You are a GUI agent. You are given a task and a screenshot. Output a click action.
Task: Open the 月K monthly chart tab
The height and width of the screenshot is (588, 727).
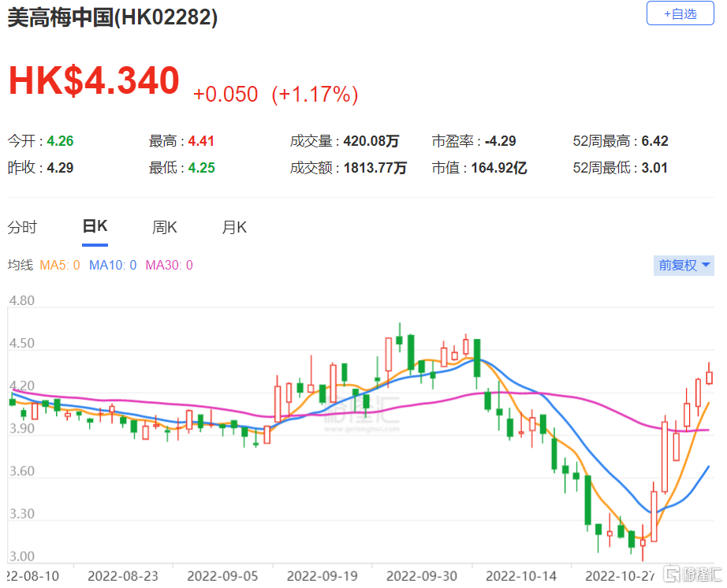(234, 227)
